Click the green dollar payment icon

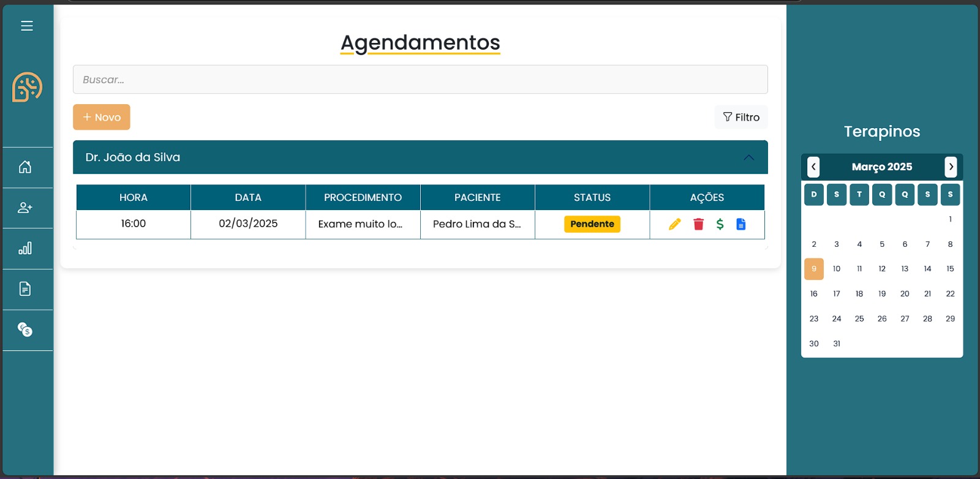pyautogui.click(x=720, y=224)
